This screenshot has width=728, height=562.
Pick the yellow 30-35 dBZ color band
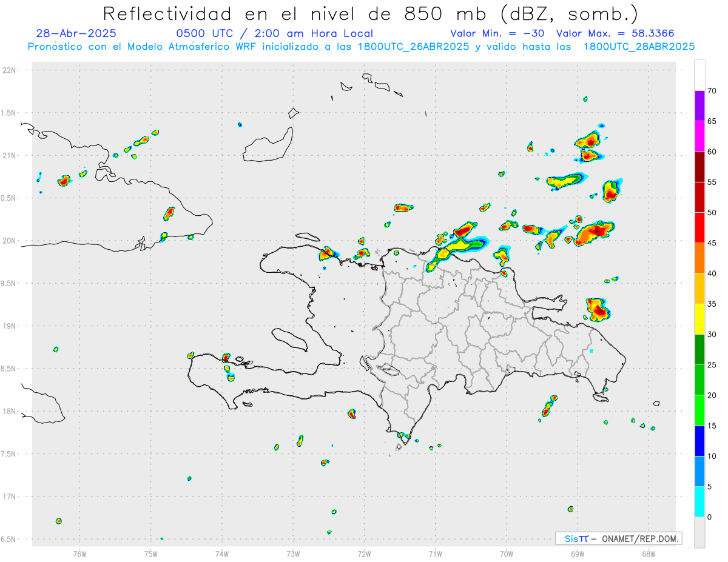699,319
